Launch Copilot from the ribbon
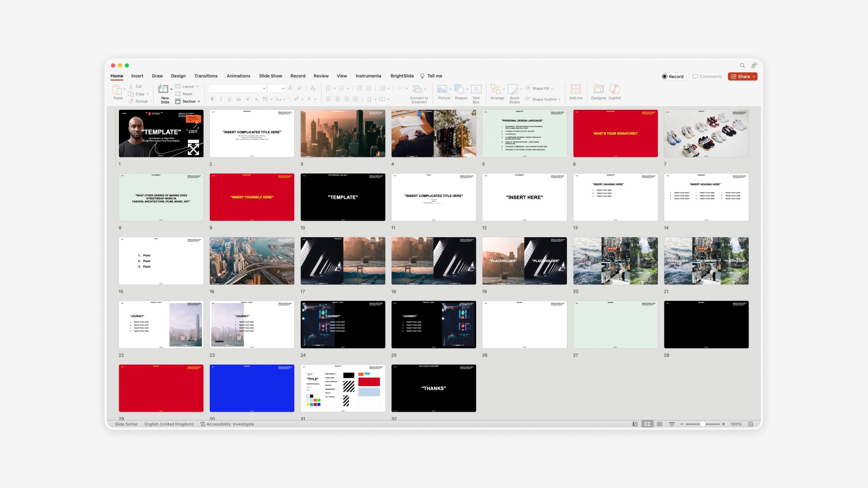 614,89
